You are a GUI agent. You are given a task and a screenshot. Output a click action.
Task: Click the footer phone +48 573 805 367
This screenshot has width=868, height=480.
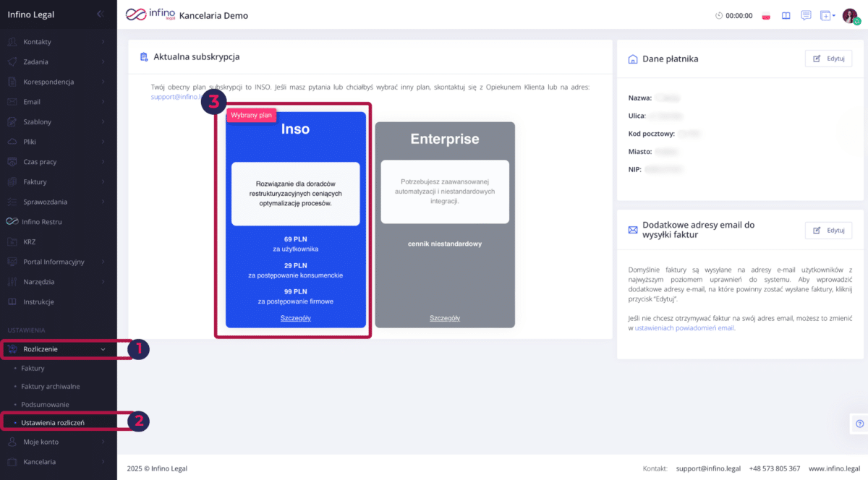pos(774,468)
